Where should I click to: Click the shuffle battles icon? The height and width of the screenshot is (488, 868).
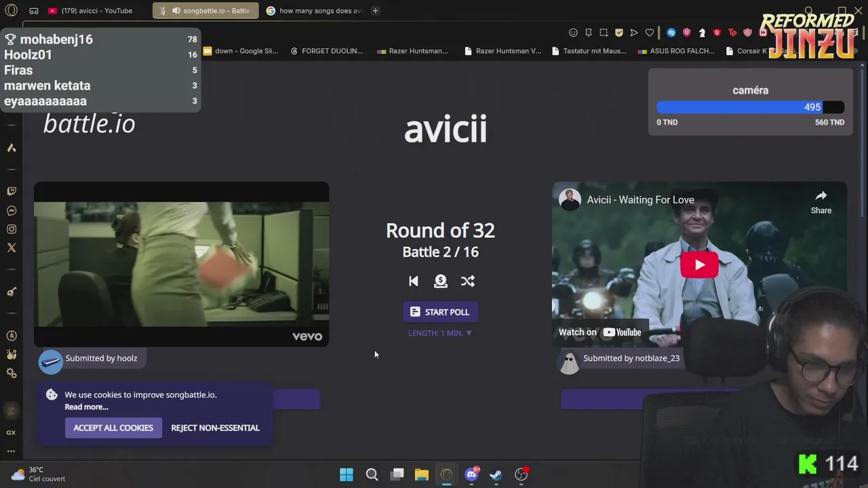point(468,281)
